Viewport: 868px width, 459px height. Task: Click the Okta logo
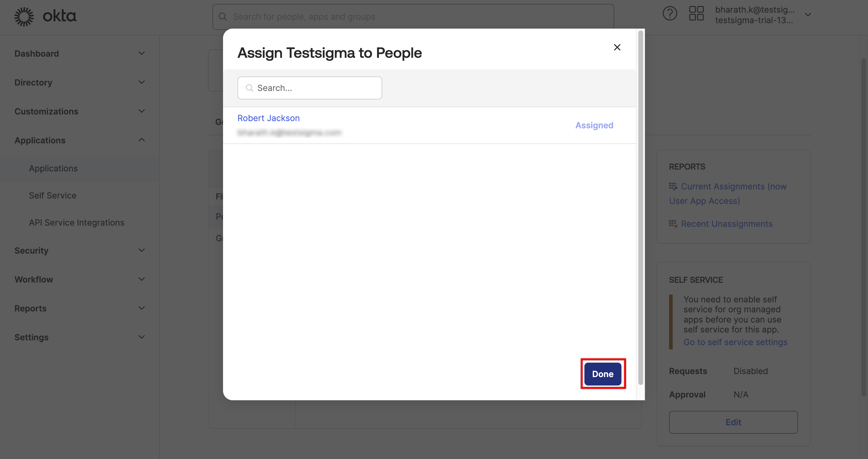[45, 16]
